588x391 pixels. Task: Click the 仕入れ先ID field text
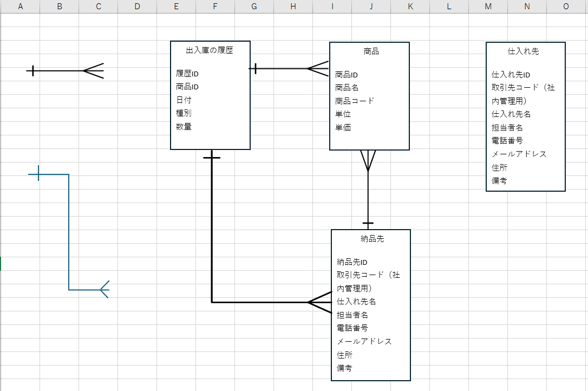511,75
